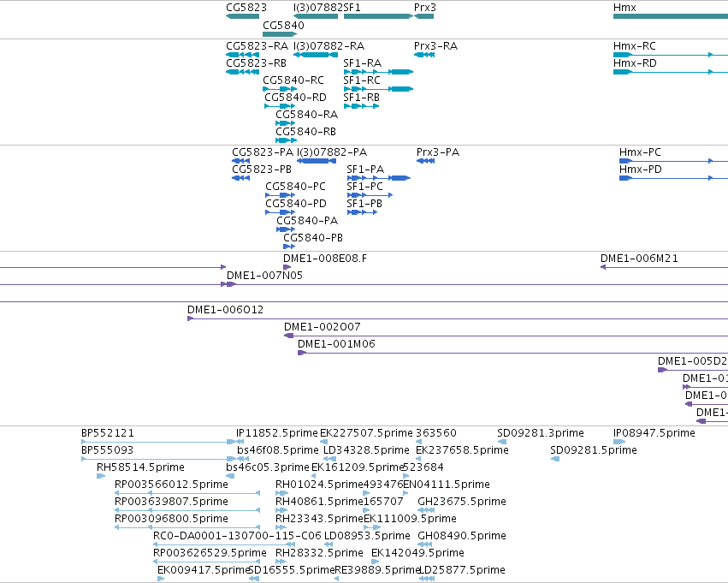The image size is (728, 583).
Task: Click the Prx3-PA protein label
Action: click(438, 152)
